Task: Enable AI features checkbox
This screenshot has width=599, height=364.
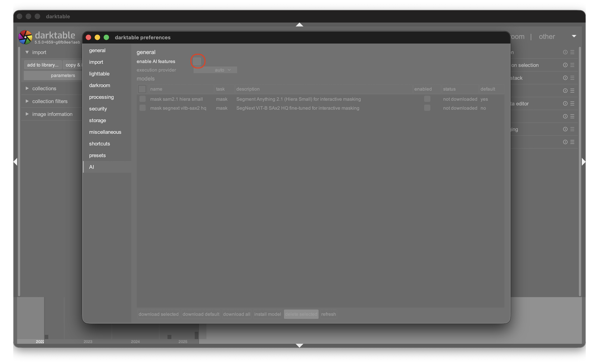Action: (197, 61)
